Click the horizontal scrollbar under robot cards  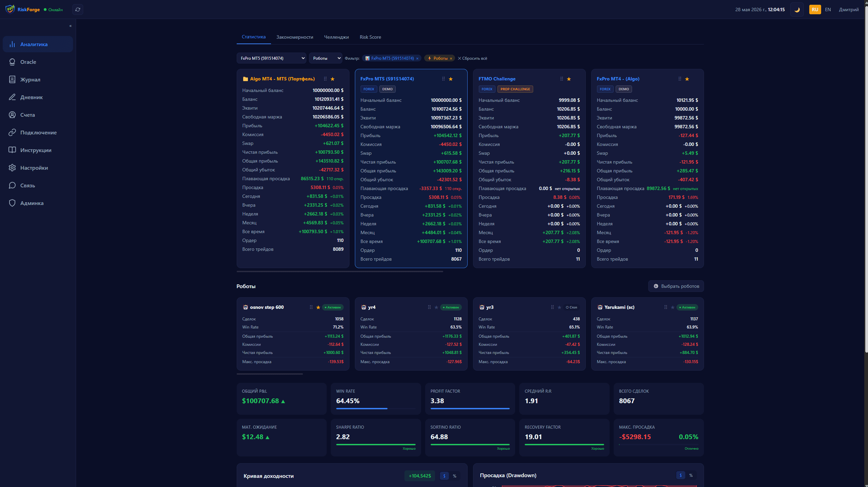(270, 374)
